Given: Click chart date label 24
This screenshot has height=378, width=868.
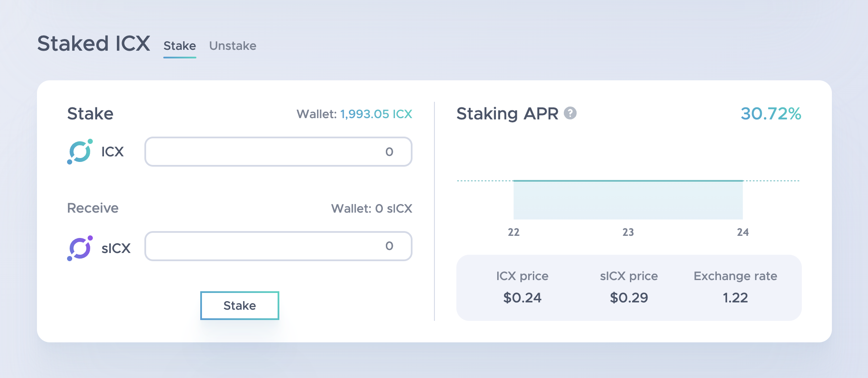Looking at the screenshot, I should pyautogui.click(x=743, y=232).
